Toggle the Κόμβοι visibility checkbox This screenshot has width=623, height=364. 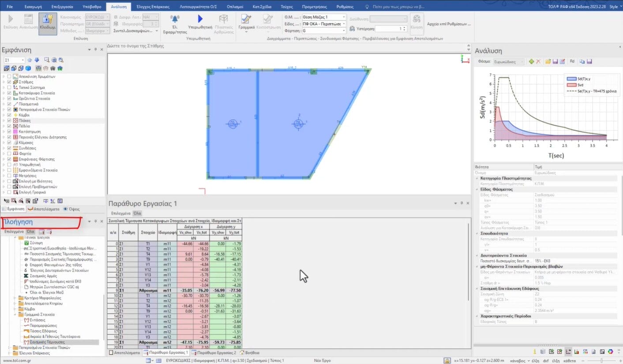(10, 115)
